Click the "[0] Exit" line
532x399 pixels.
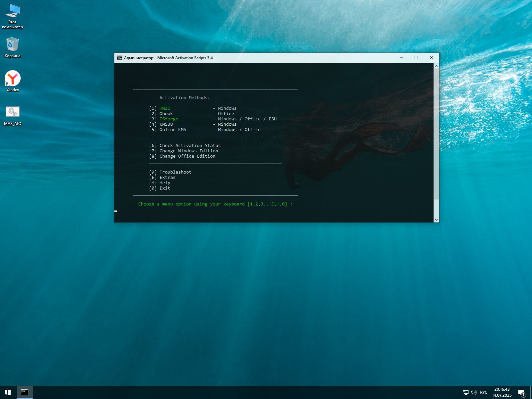click(x=160, y=188)
